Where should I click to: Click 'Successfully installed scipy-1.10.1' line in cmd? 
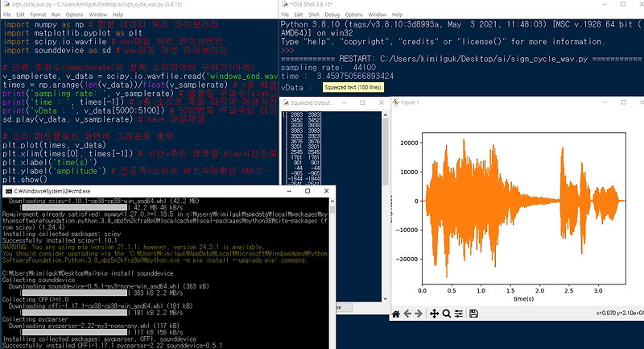coord(60,240)
